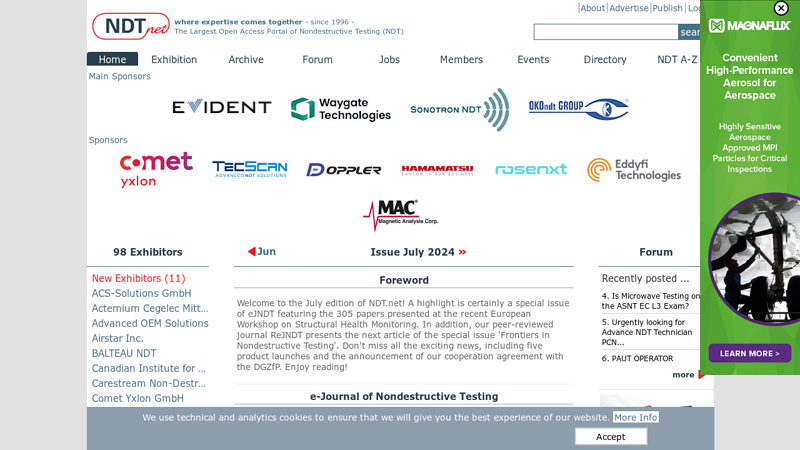Open the Archive menu
The height and width of the screenshot is (450, 800).
click(x=246, y=59)
